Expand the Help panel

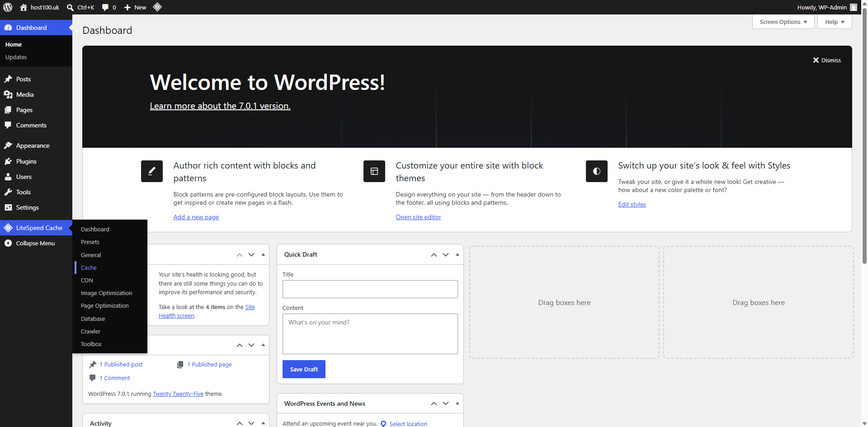[835, 22]
